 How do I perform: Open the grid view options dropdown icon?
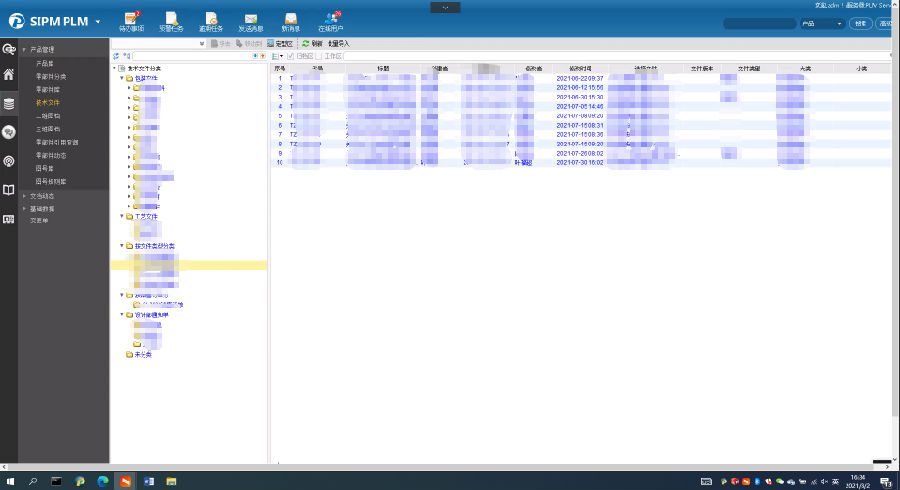[277, 56]
